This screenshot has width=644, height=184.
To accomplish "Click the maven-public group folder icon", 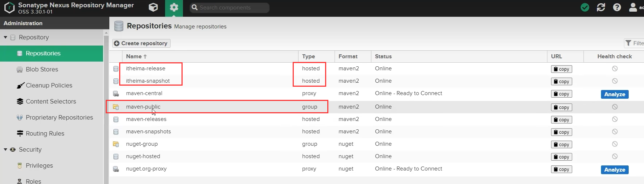I will point(116,107).
